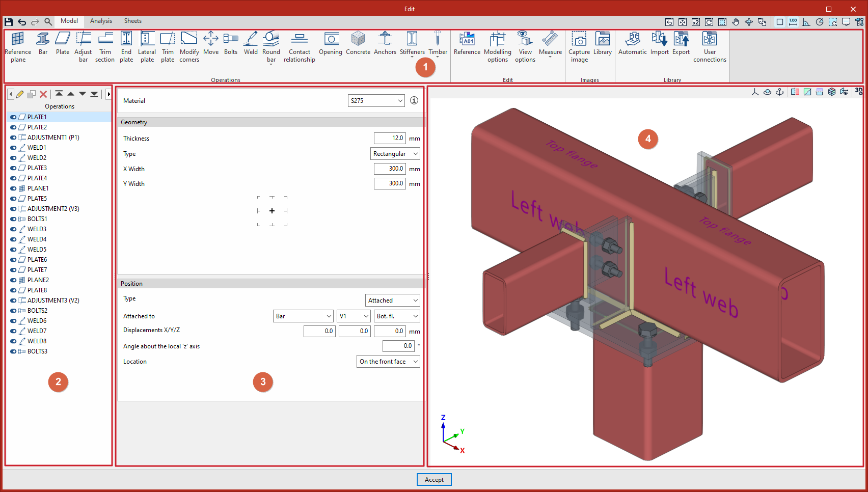The width and height of the screenshot is (868, 492).
Task: Edit selected operation with pencil icon
Action: click(x=19, y=94)
